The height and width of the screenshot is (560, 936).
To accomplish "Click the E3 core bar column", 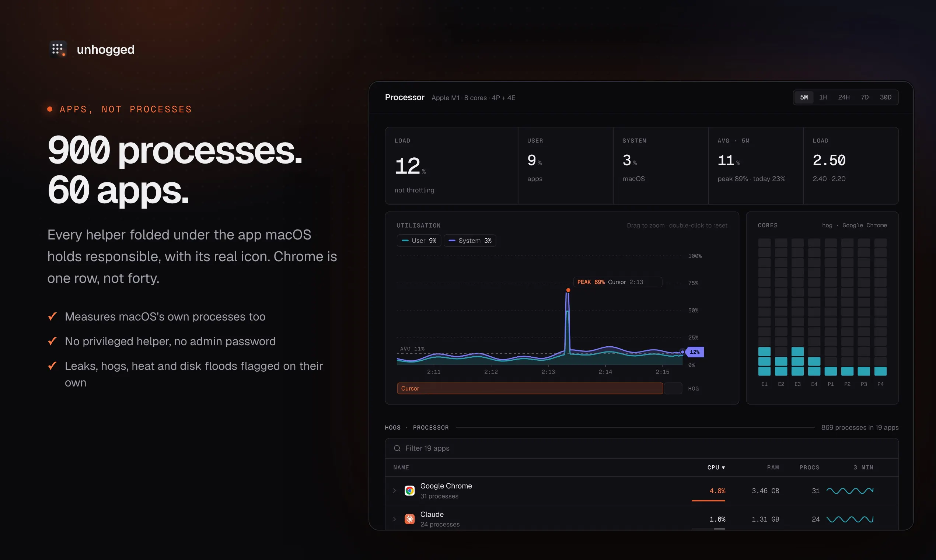I will coord(797,307).
